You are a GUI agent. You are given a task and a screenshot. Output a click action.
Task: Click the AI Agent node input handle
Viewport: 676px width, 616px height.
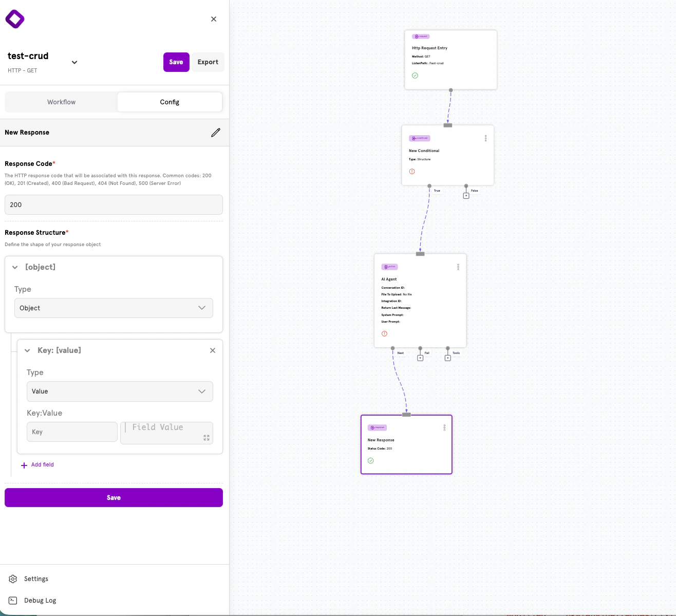420,254
